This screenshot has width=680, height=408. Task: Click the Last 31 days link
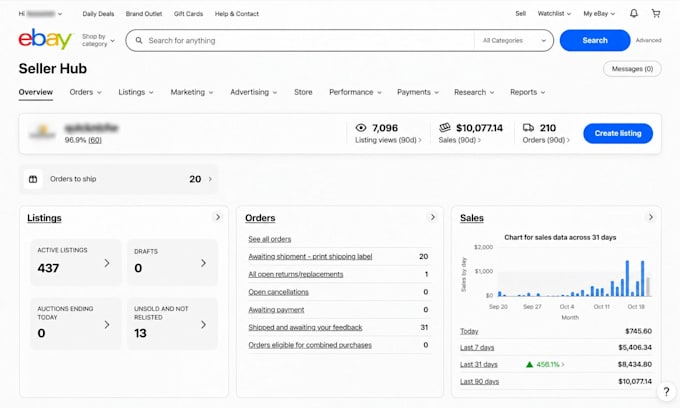[478, 365]
